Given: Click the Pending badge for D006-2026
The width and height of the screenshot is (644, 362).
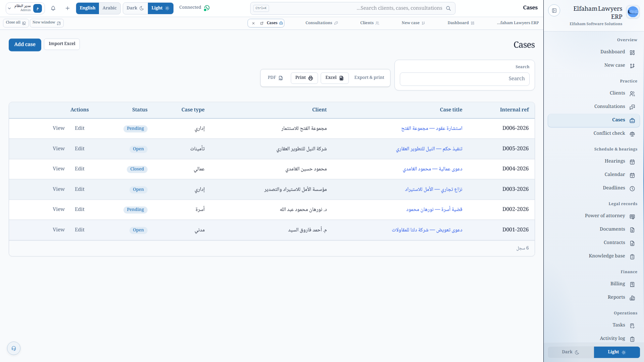Looking at the screenshot, I should click(x=136, y=129).
